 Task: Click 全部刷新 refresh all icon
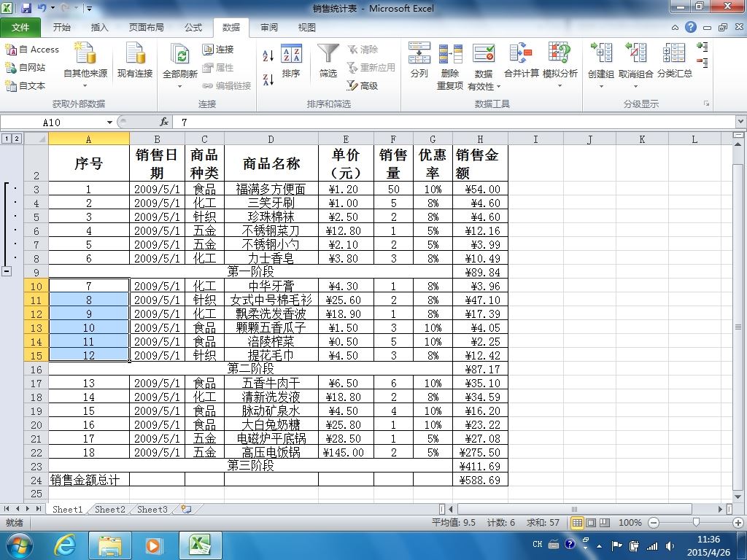tap(180, 54)
